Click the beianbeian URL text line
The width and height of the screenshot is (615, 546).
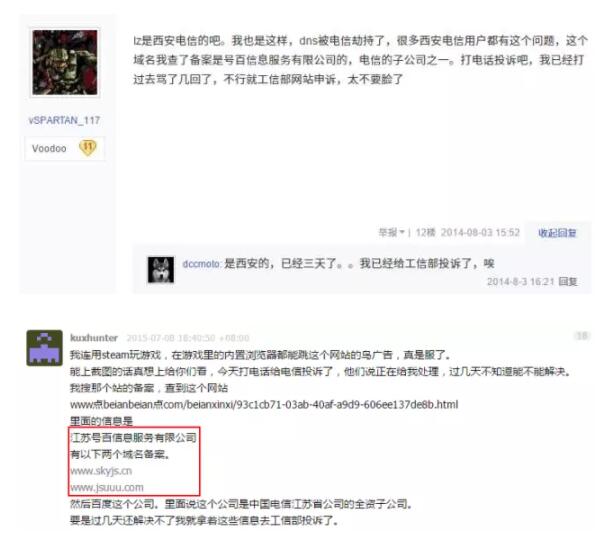coord(264,404)
